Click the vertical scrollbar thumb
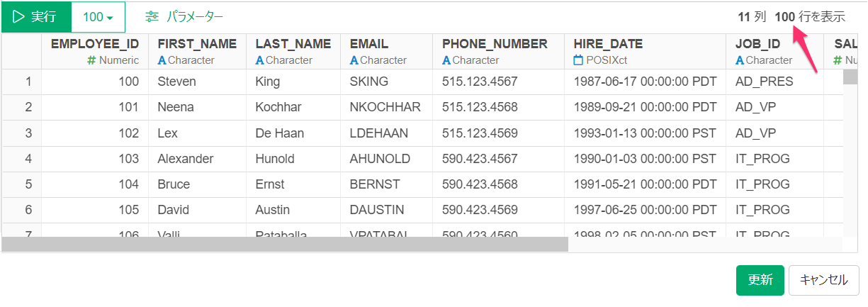The image size is (868, 307). point(850,77)
